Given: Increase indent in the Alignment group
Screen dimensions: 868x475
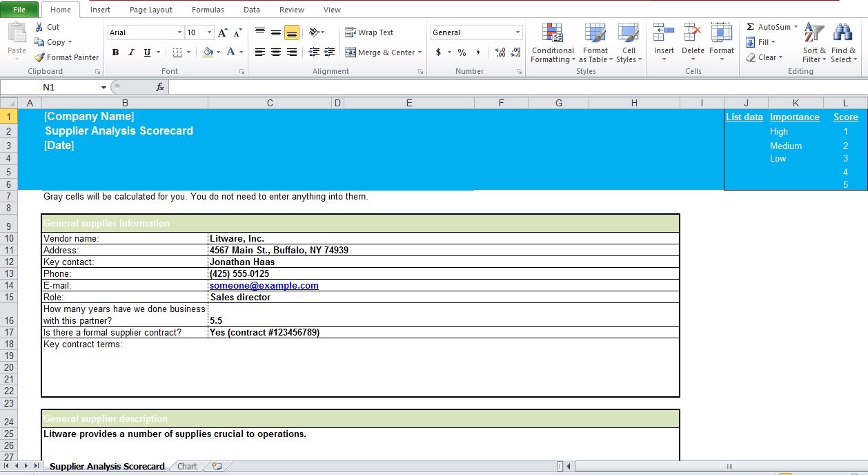Looking at the screenshot, I should pos(330,52).
